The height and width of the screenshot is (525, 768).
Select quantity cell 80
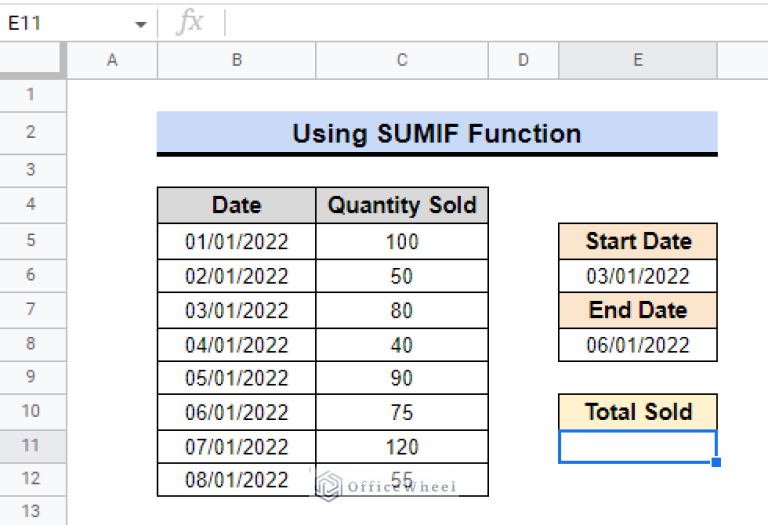[x=402, y=310]
